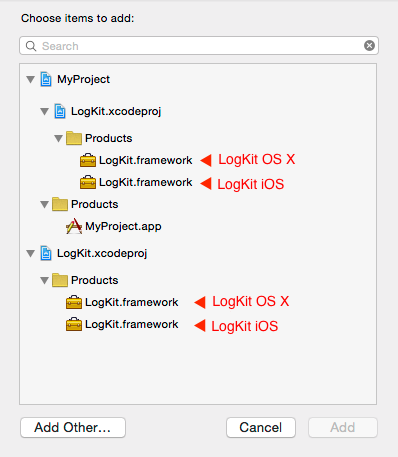Click the Cancel button
This screenshot has width=398, height=457.
tap(261, 427)
